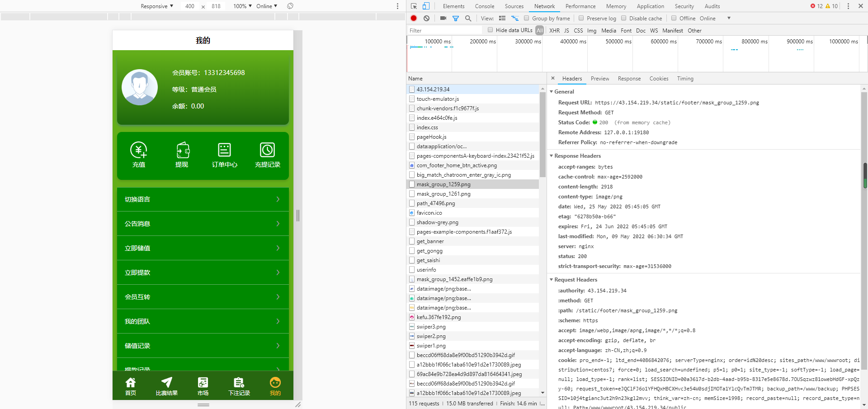Viewport: 868px width, 409px height.
Task: Open the Performance tab
Action: pos(580,6)
